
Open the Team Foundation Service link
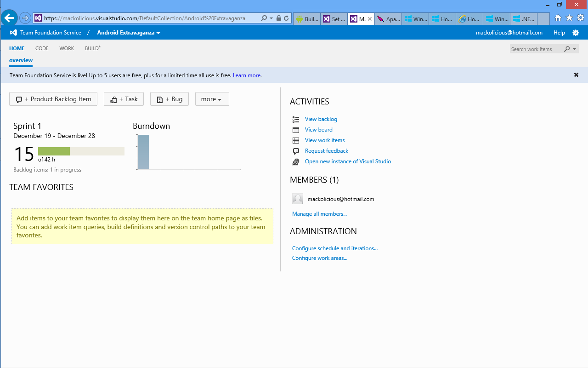[x=51, y=33]
